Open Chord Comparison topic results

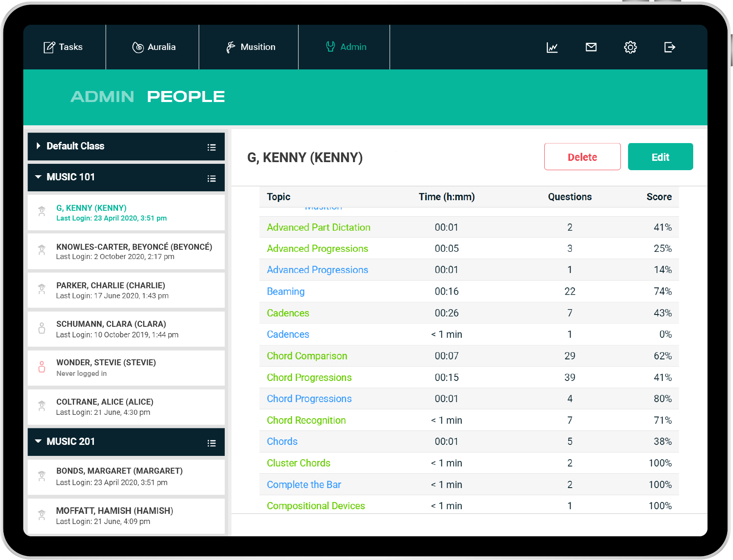[x=307, y=356]
